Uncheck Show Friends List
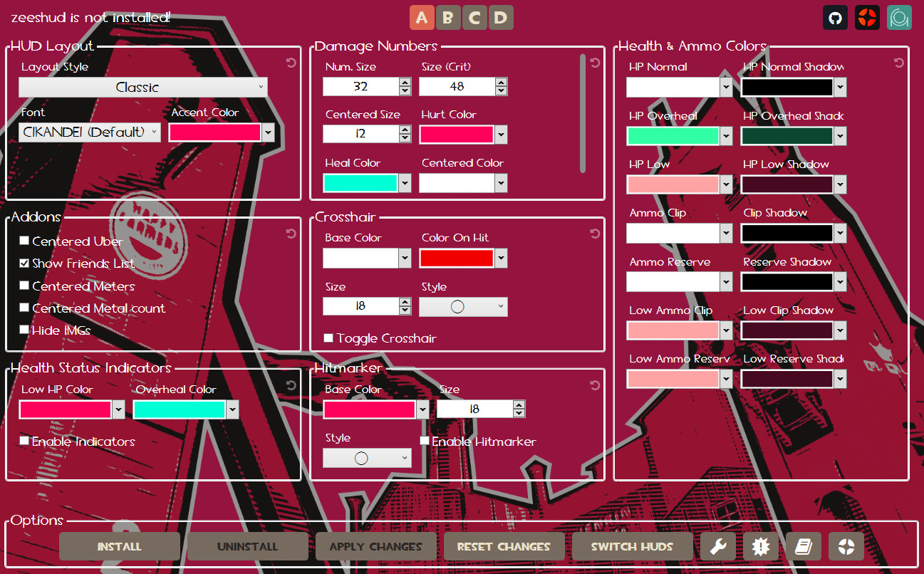 point(24,263)
